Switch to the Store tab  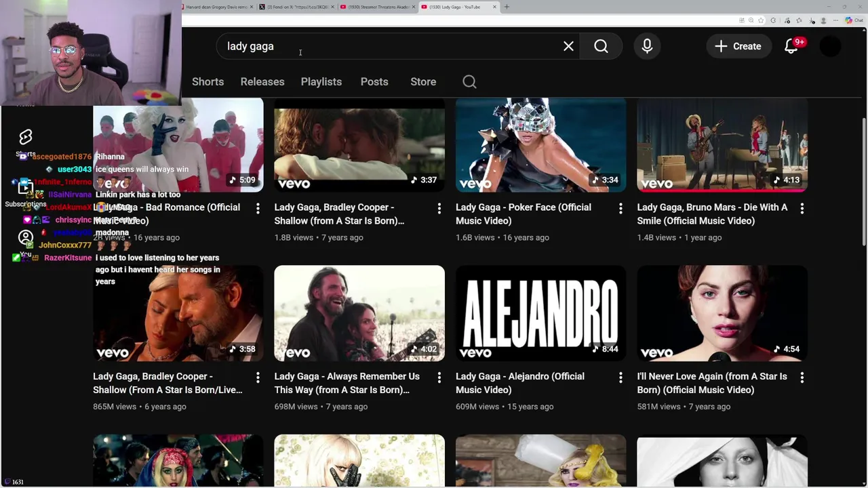click(x=423, y=81)
